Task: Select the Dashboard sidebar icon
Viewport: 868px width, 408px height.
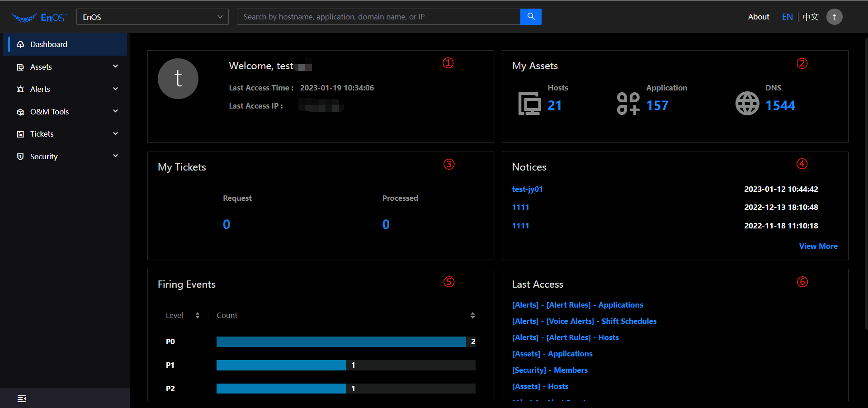Action: click(x=20, y=44)
